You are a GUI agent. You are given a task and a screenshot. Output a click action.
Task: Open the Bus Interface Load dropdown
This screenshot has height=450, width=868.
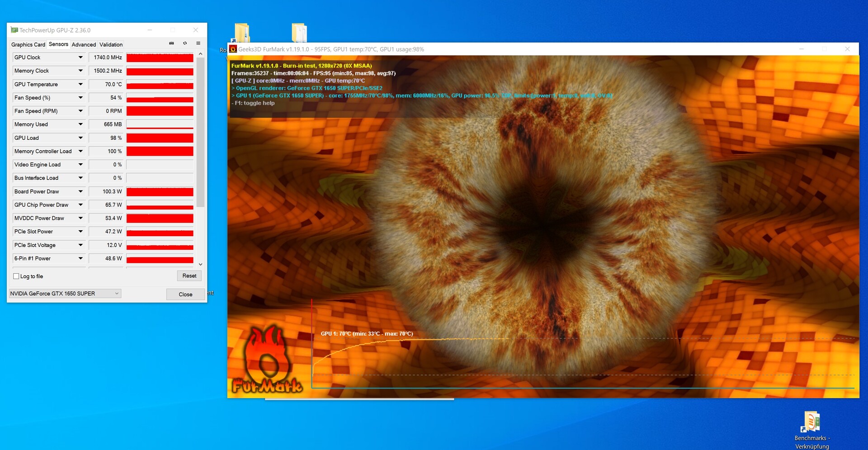[x=80, y=178]
